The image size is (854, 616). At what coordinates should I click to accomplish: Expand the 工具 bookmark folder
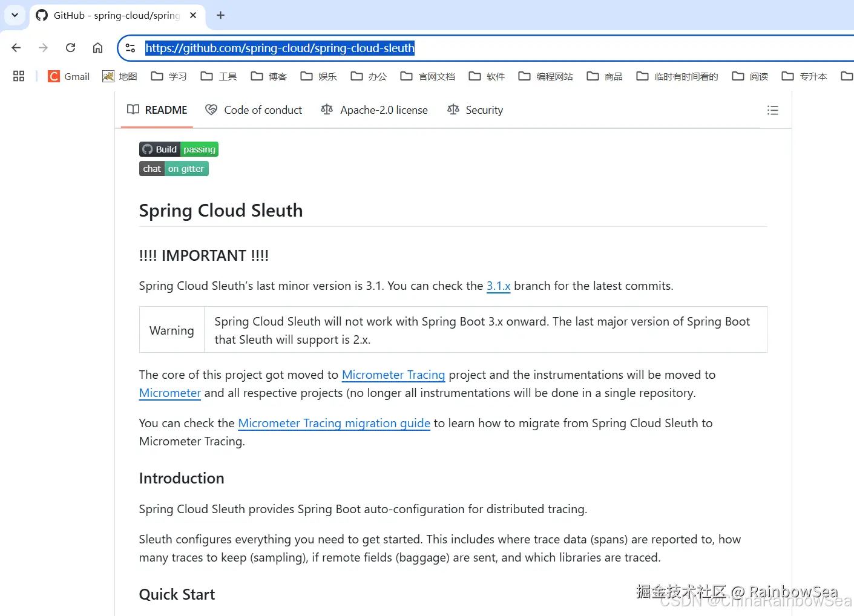coord(218,76)
